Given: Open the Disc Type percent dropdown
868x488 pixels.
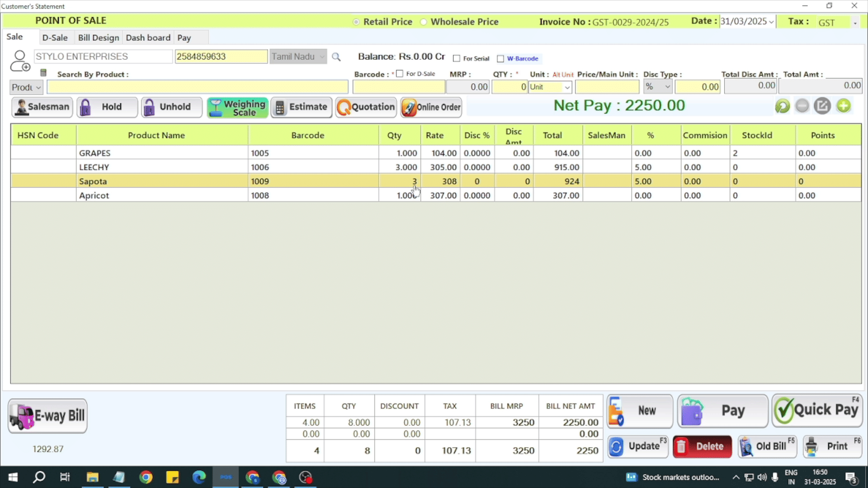Looking at the screenshot, I should (667, 87).
